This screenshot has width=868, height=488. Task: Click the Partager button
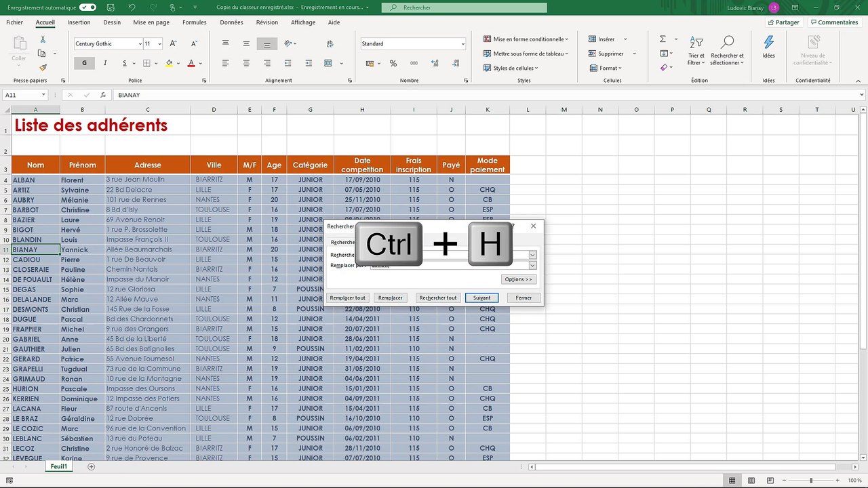click(x=783, y=22)
